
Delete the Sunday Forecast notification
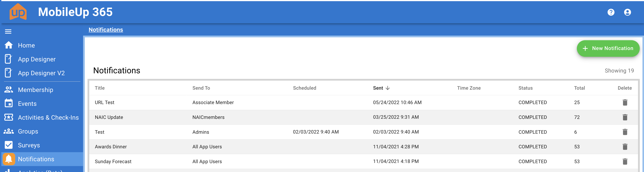point(625,161)
